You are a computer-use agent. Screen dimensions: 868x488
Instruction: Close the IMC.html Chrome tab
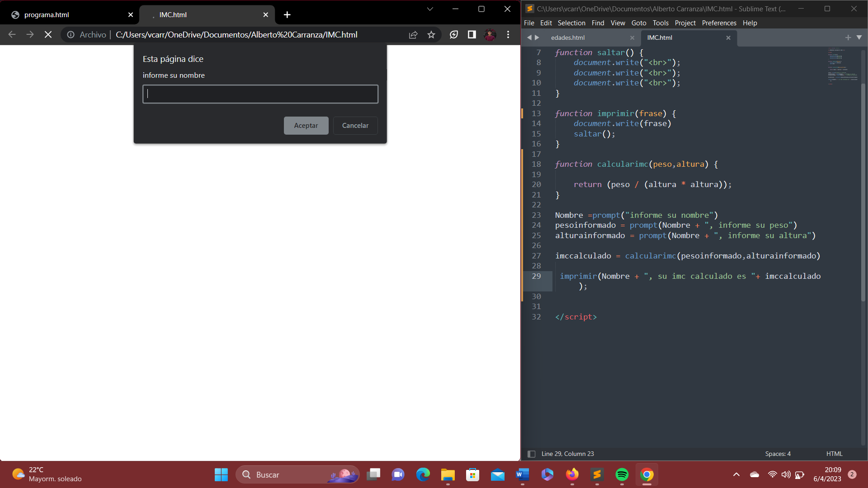[266, 15]
